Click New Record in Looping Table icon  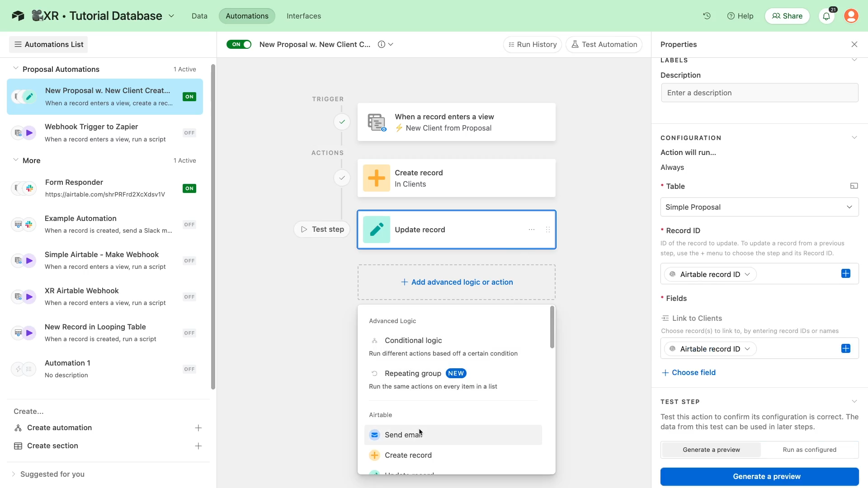click(x=24, y=333)
